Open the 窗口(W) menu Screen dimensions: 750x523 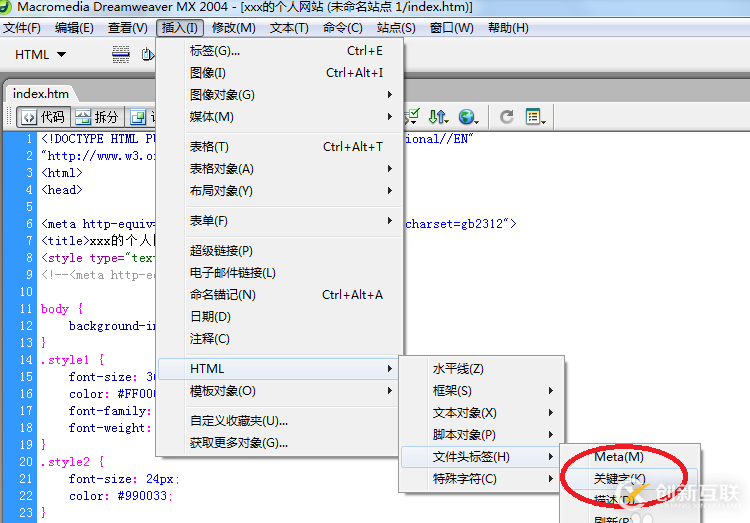452,28
